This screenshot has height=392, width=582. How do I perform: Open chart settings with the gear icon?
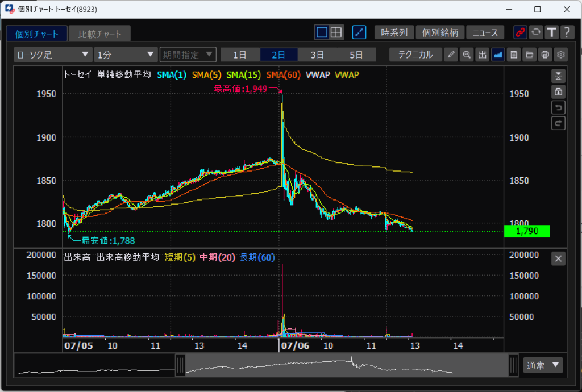click(x=561, y=55)
